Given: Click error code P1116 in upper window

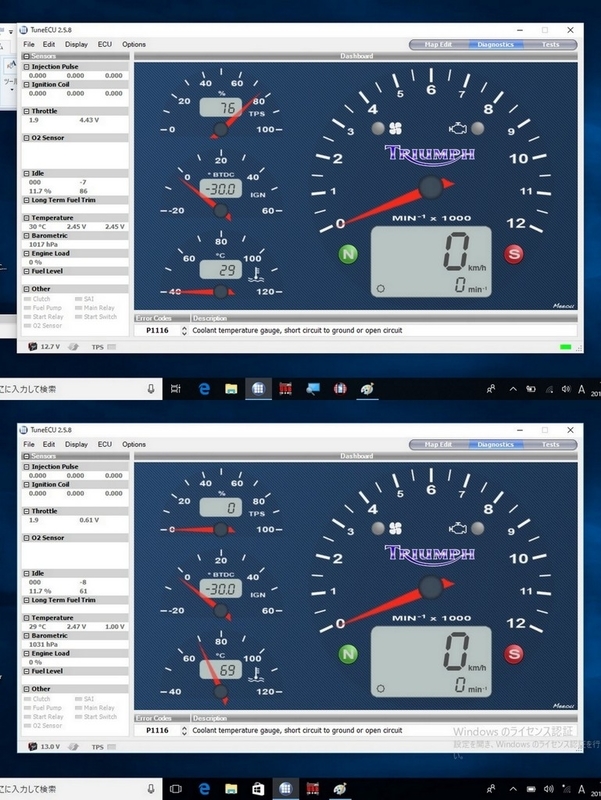Looking at the screenshot, I should (157, 331).
